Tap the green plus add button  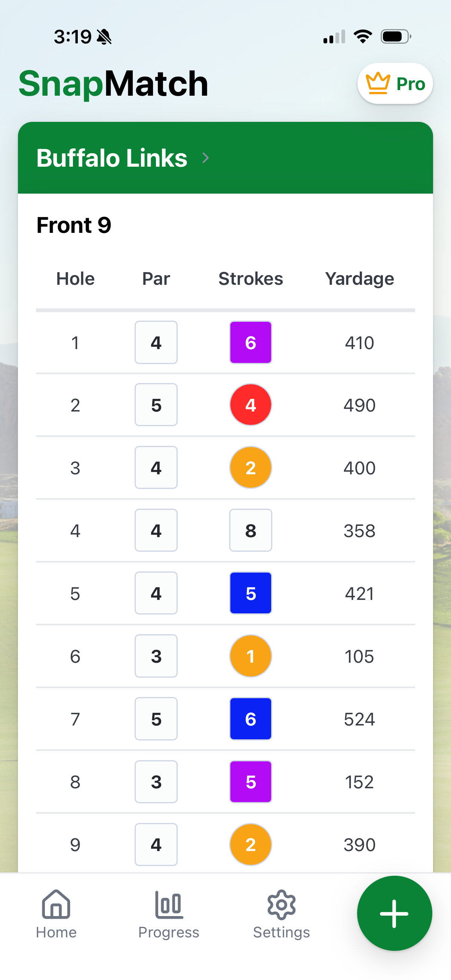[394, 913]
